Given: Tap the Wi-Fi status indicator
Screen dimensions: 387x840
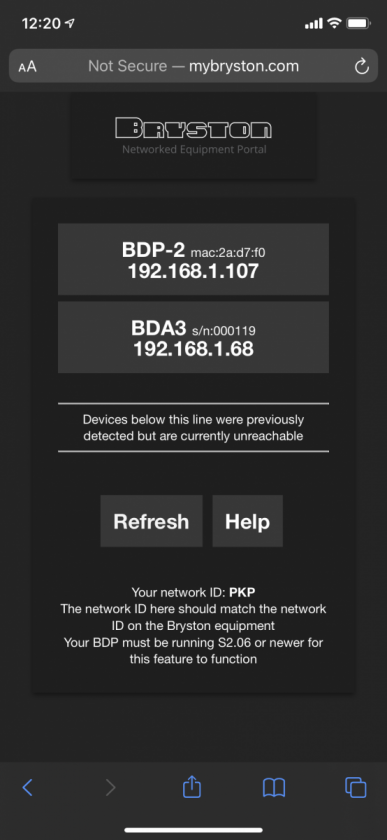Looking at the screenshot, I should (x=334, y=23).
